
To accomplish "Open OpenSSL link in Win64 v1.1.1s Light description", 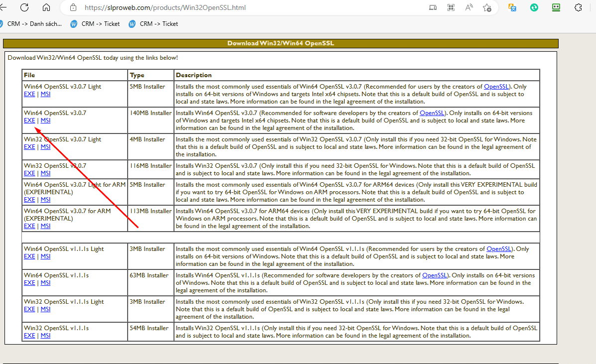I will tap(499, 249).
